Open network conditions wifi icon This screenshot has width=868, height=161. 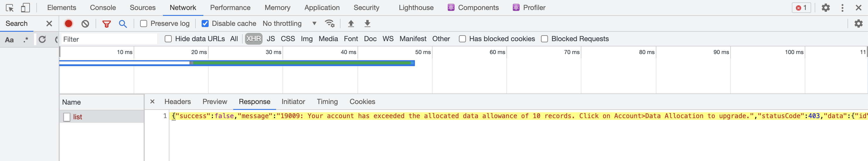pos(330,24)
